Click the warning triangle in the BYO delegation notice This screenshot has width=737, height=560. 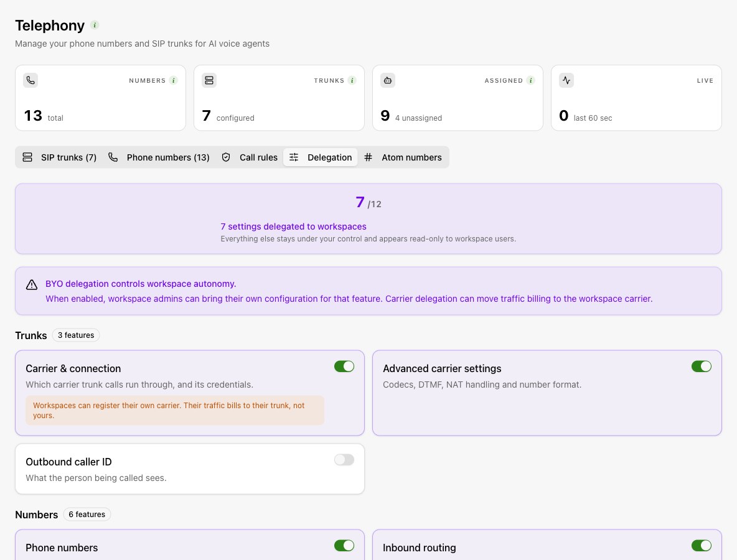click(x=32, y=285)
